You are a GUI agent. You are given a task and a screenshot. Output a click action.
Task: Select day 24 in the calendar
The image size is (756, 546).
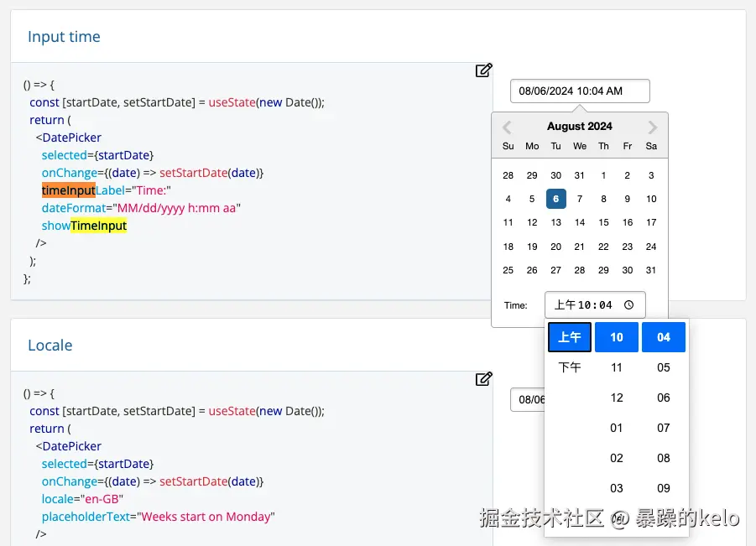pos(651,247)
